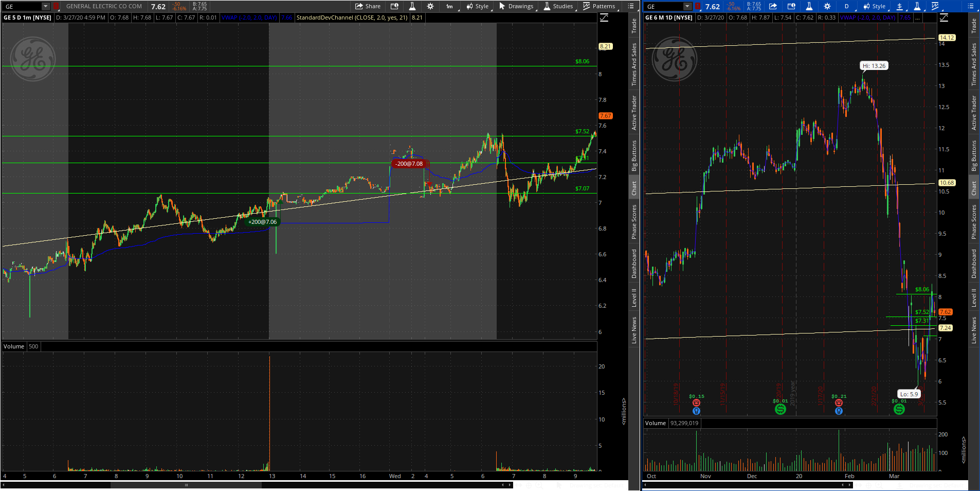The width and height of the screenshot is (980, 491).
Task: Click the red link icon on right chart
Action: [698, 6]
